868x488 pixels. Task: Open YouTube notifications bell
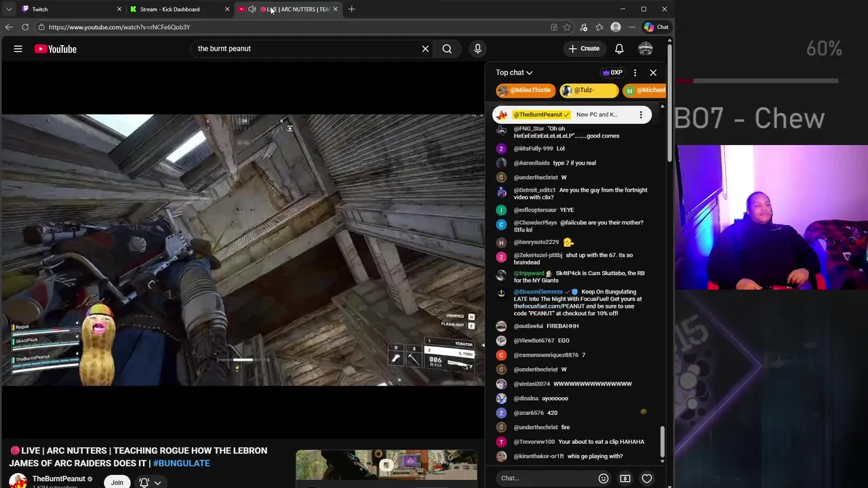[619, 49]
